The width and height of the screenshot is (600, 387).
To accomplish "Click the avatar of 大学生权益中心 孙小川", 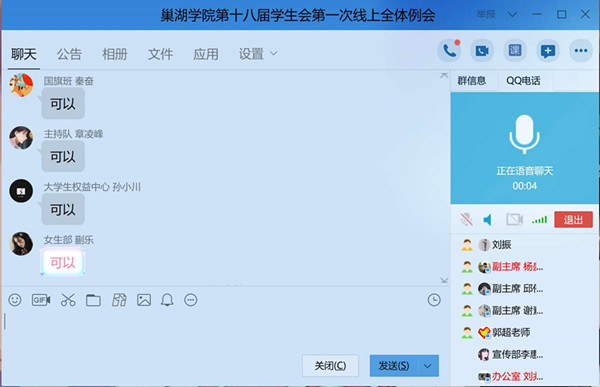I will point(21,191).
